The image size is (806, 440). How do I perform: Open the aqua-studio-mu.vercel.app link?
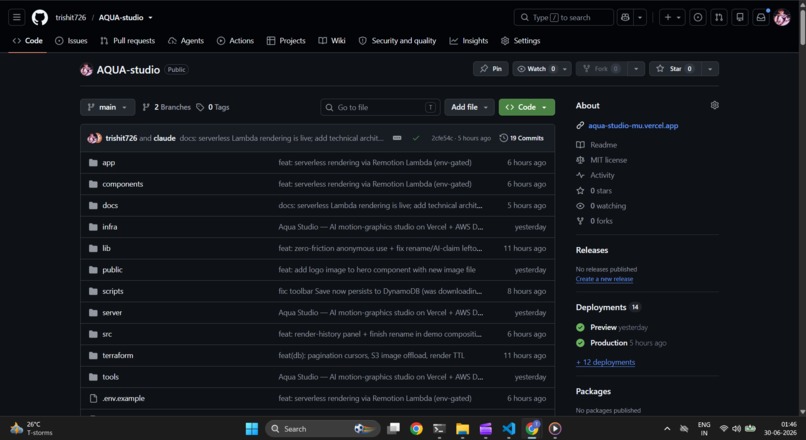[x=633, y=125]
